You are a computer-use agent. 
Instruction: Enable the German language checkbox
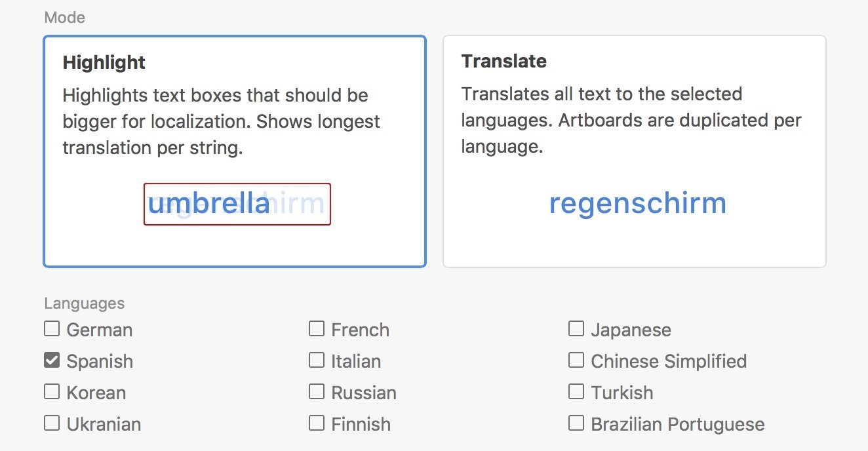52,328
